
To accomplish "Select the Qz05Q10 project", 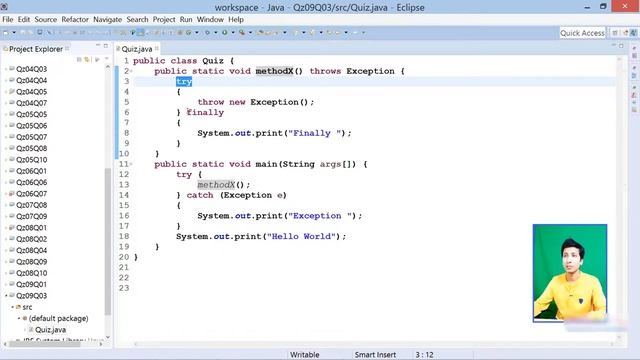I will (31, 160).
